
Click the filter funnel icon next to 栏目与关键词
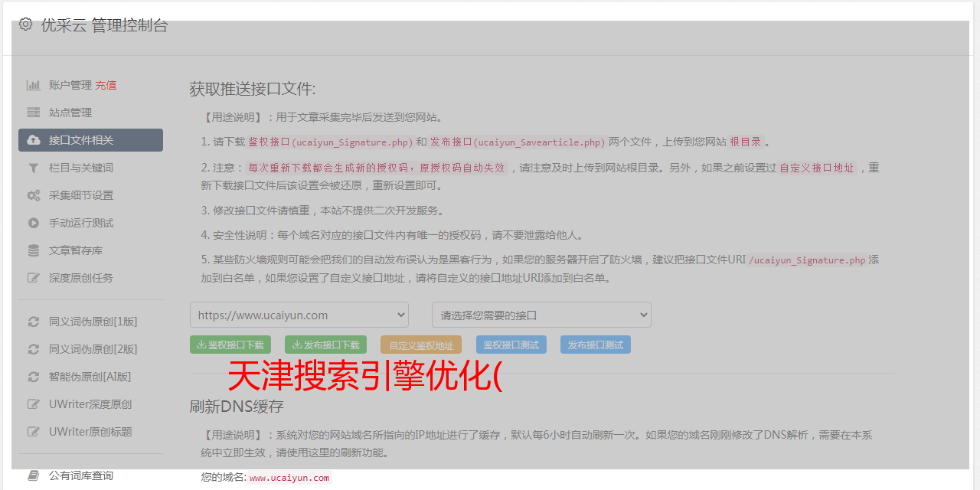[34, 168]
